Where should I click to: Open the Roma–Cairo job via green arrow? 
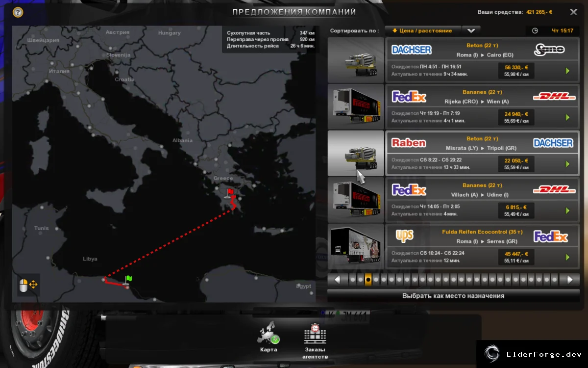(567, 71)
